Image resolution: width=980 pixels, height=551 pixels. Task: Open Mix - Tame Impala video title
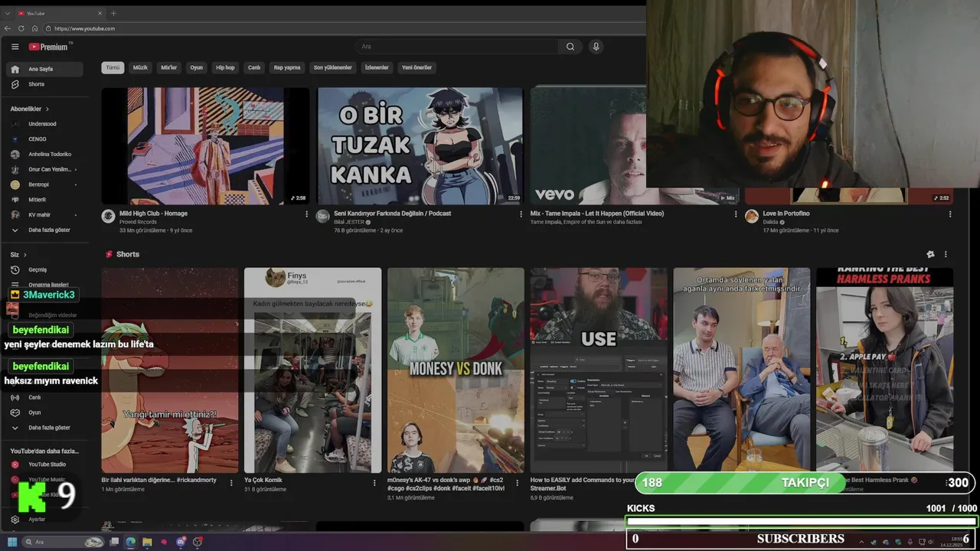[597, 214]
